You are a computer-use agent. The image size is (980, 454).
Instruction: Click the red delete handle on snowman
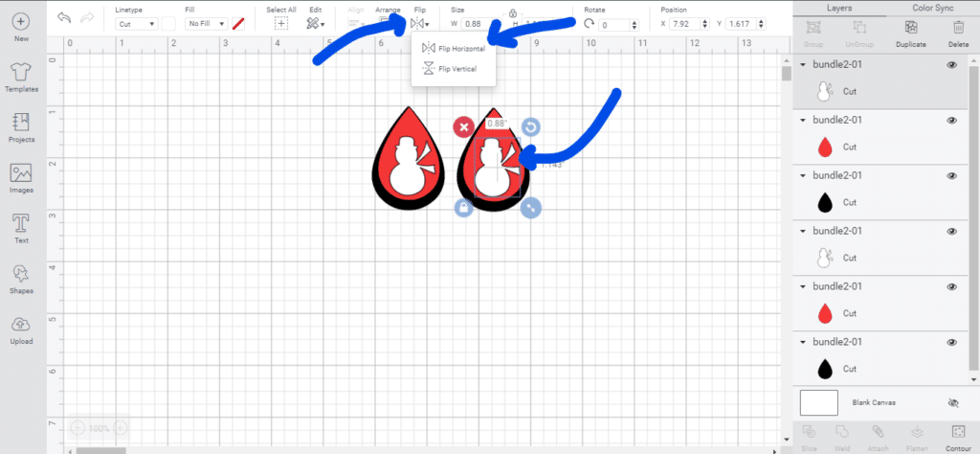coord(463,126)
